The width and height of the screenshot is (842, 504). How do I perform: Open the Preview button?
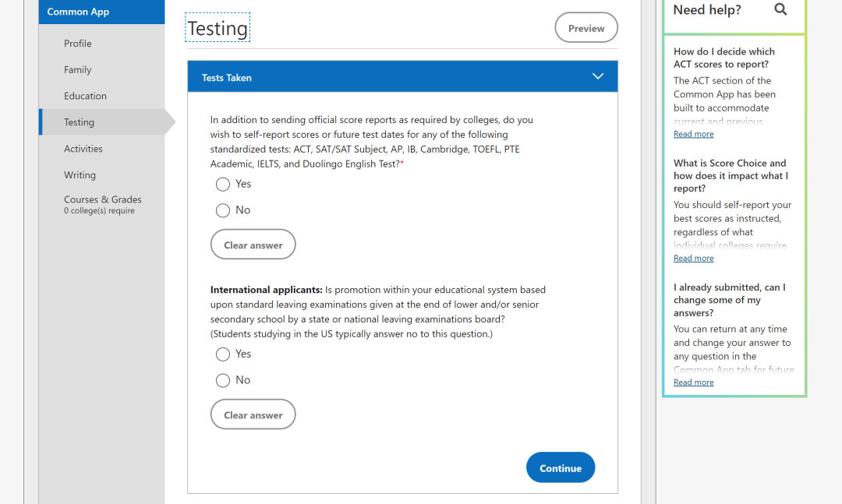click(x=586, y=28)
